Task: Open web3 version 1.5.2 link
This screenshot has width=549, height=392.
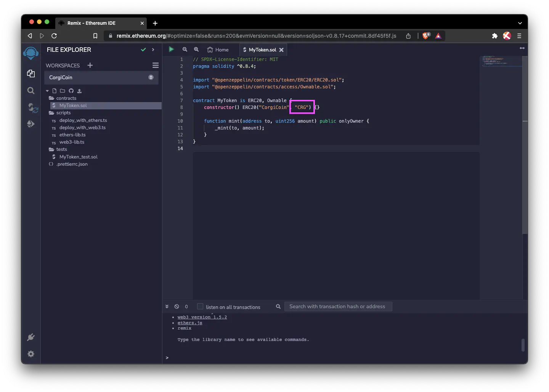Action: (202, 317)
